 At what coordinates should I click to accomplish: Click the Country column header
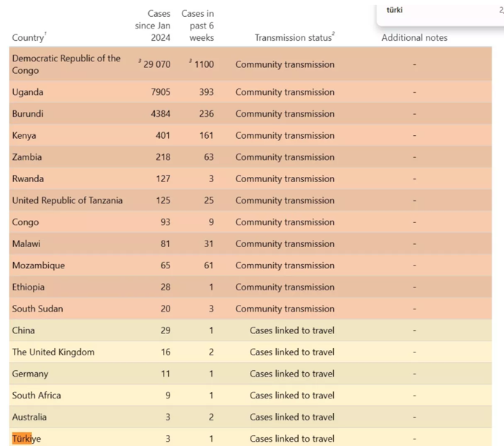[27, 38]
